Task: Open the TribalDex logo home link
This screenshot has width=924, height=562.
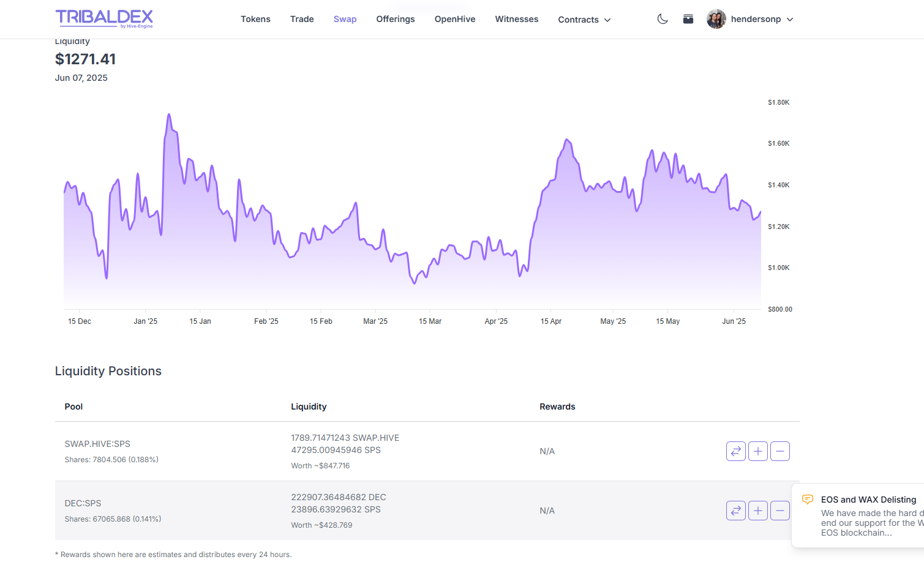Action: point(104,19)
